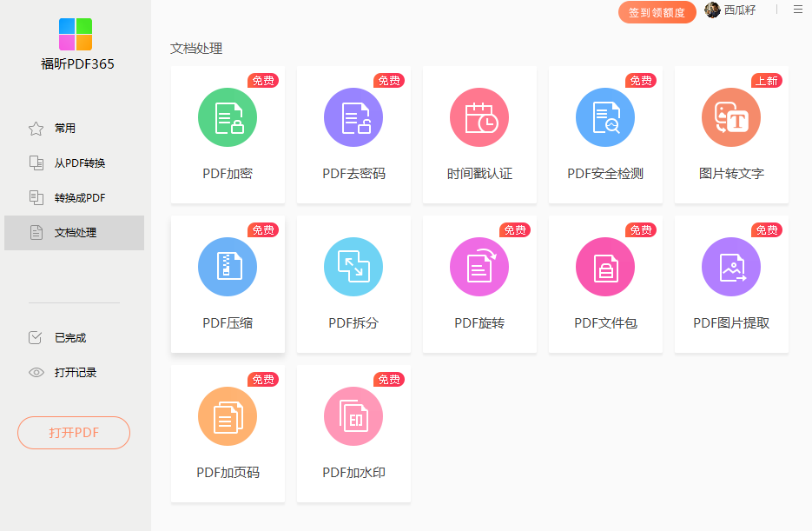
Task: Open the 时间戳认证 timestamp verification tool
Action: click(x=479, y=135)
